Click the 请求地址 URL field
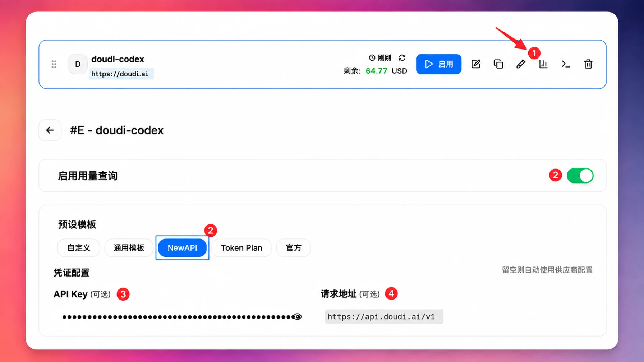Image resolution: width=644 pixels, height=362 pixels. click(x=384, y=317)
